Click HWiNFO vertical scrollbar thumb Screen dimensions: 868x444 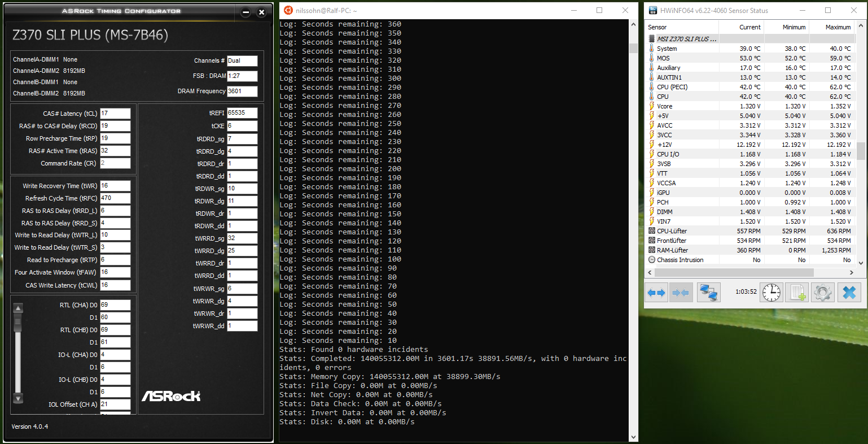[x=861, y=151]
